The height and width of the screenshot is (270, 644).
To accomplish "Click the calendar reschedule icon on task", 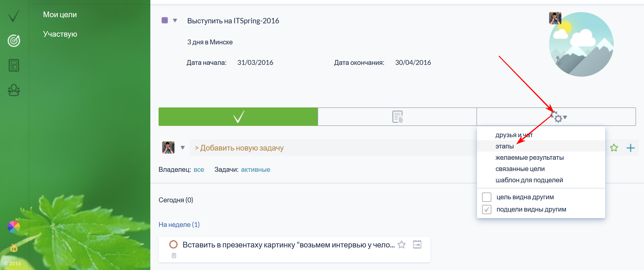I will point(417,244).
